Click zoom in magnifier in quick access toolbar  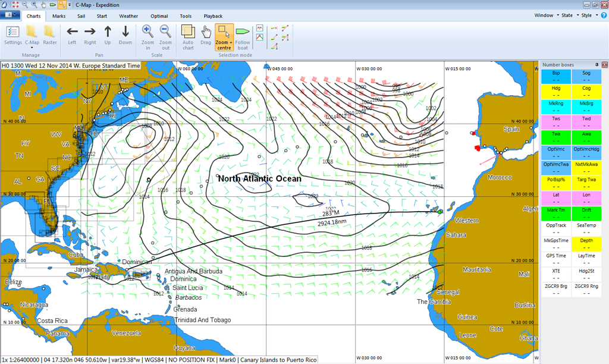pos(34,5)
